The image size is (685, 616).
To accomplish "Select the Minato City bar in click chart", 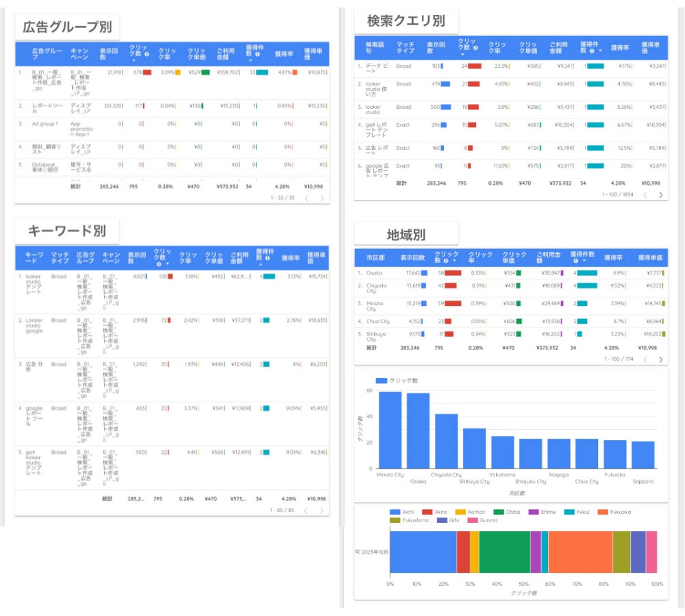I will click(390, 430).
